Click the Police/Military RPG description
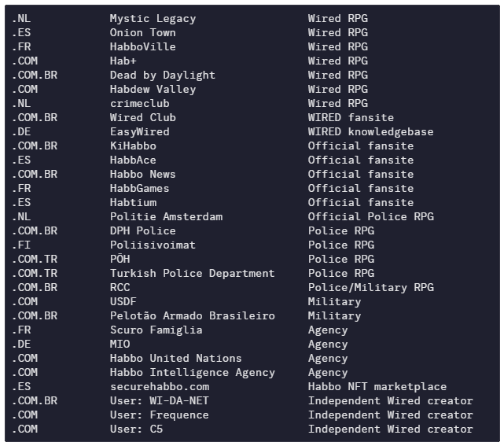The height and width of the screenshot is (446, 504). click(370, 287)
